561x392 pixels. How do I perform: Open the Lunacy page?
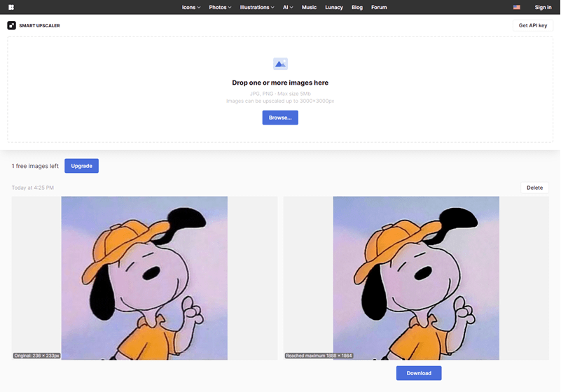(334, 7)
